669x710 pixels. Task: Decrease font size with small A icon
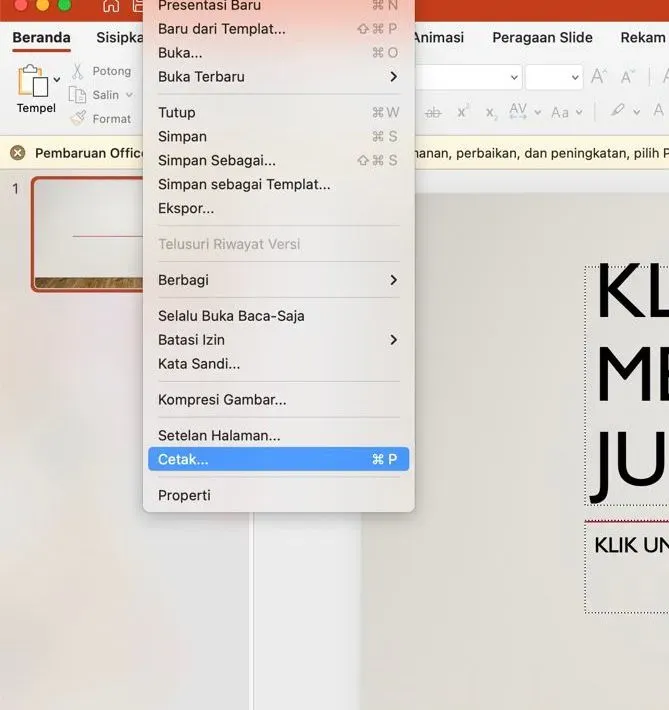pyautogui.click(x=627, y=77)
